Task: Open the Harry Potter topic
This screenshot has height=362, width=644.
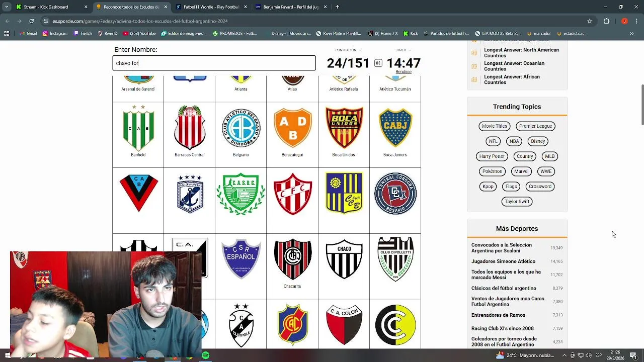Action: point(492,156)
